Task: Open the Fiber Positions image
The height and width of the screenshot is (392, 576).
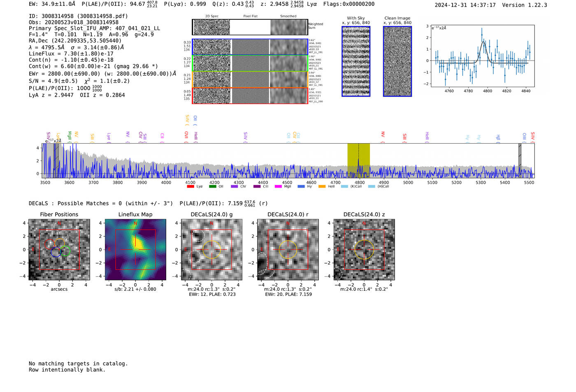Action: pos(59,250)
